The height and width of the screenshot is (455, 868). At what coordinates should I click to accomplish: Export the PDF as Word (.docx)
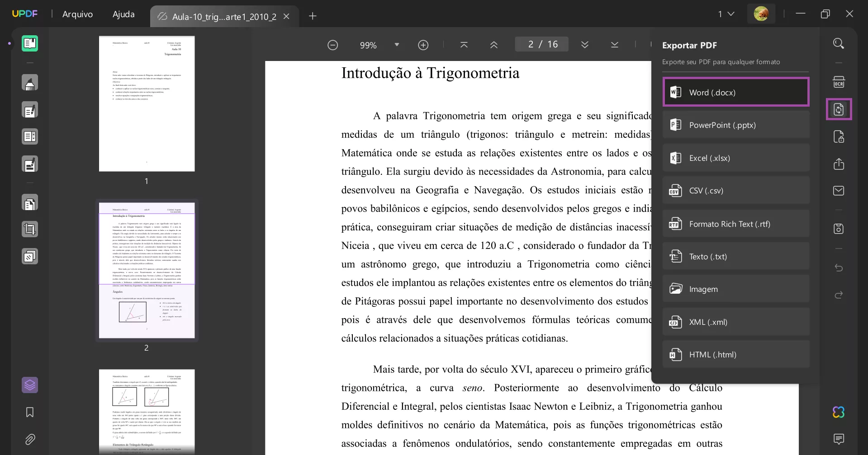(x=736, y=92)
